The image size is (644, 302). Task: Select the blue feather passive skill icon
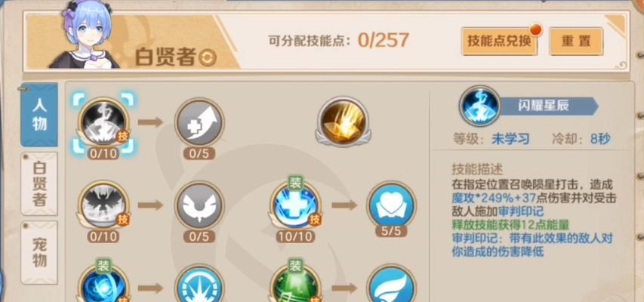tap(391, 285)
